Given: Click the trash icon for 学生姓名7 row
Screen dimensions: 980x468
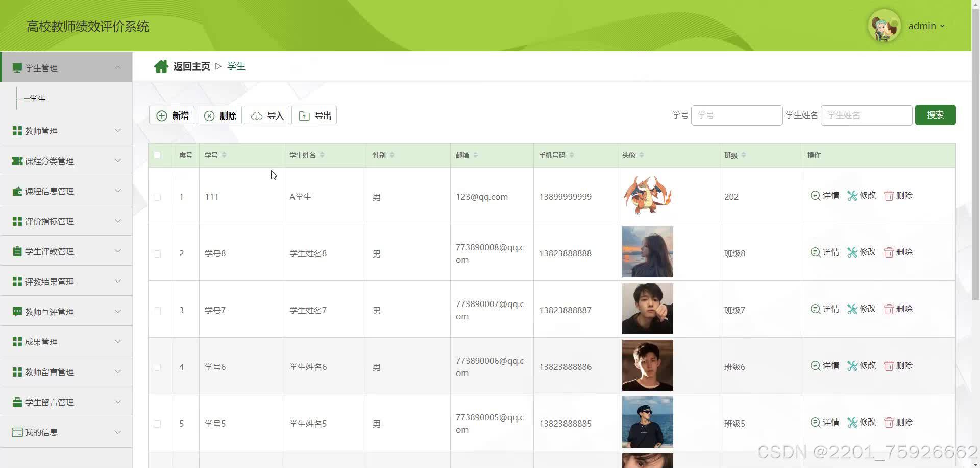Looking at the screenshot, I should (889, 309).
